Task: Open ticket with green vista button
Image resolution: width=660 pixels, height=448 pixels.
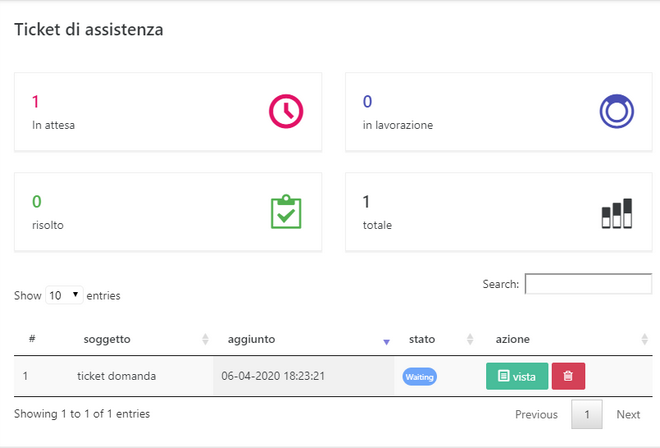Action: (517, 376)
